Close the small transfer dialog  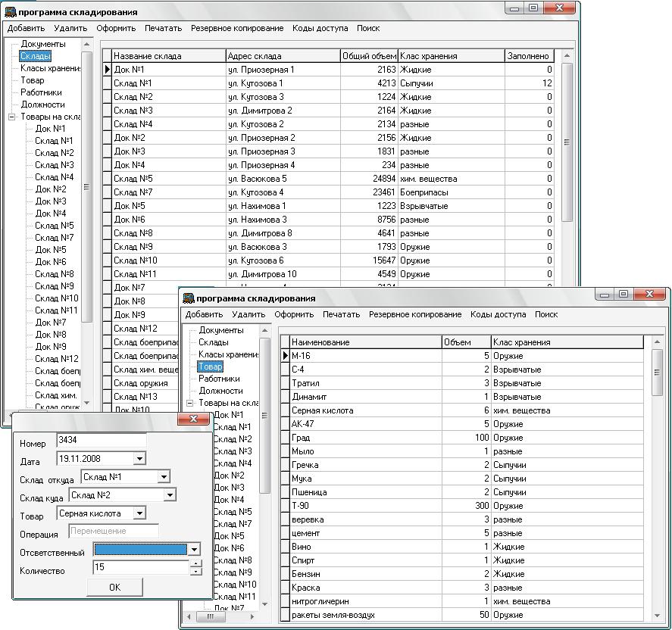click(x=193, y=419)
